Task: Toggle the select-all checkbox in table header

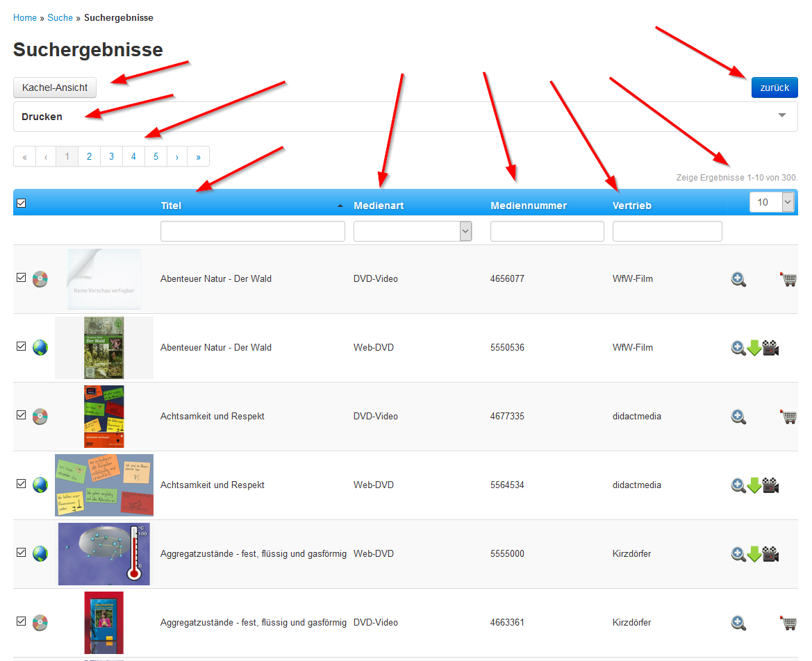Action: (x=22, y=203)
